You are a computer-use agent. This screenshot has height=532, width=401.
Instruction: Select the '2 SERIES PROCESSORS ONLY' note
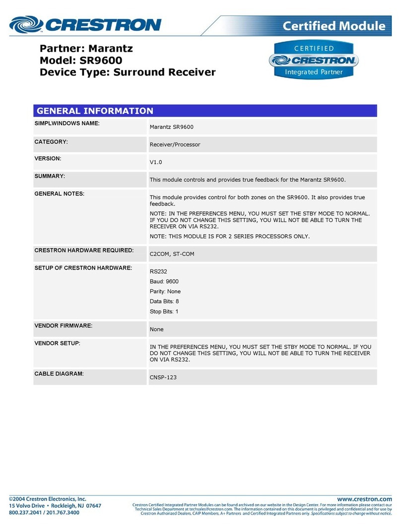[230, 236]
